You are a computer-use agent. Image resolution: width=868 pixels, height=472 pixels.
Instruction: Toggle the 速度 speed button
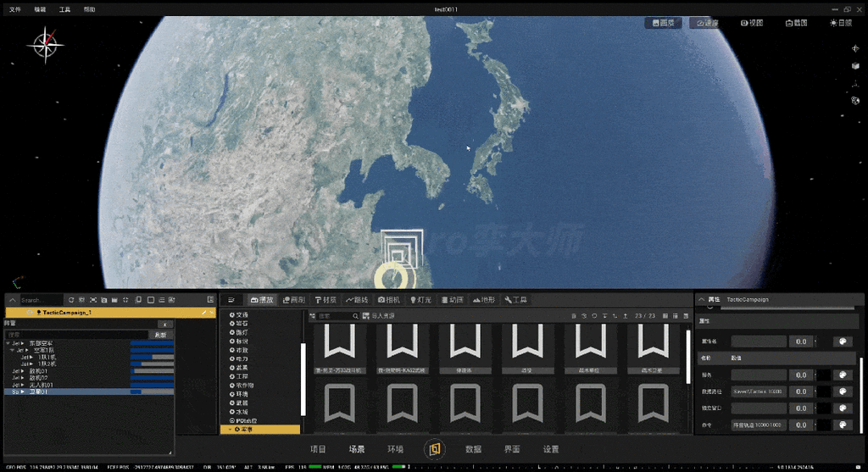point(708,23)
